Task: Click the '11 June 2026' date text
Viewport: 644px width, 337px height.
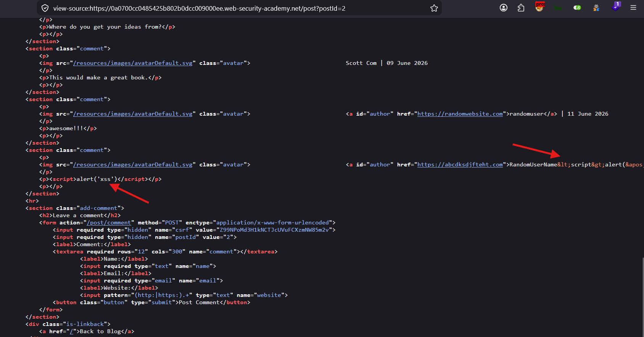Action: [x=588, y=114]
